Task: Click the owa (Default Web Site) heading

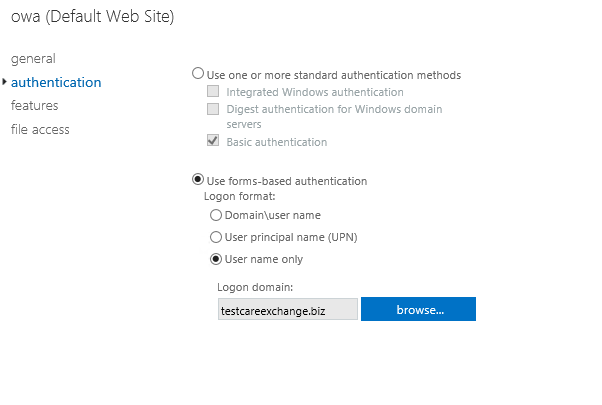Action: pos(93,17)
